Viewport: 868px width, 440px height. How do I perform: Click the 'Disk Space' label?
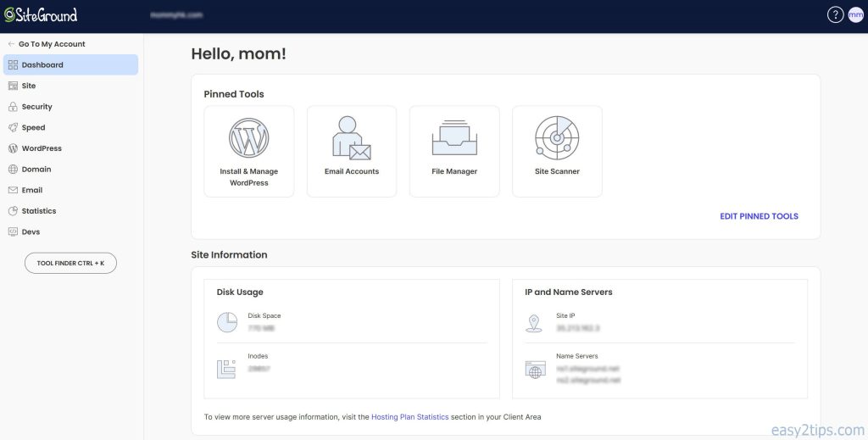(264, 315)
